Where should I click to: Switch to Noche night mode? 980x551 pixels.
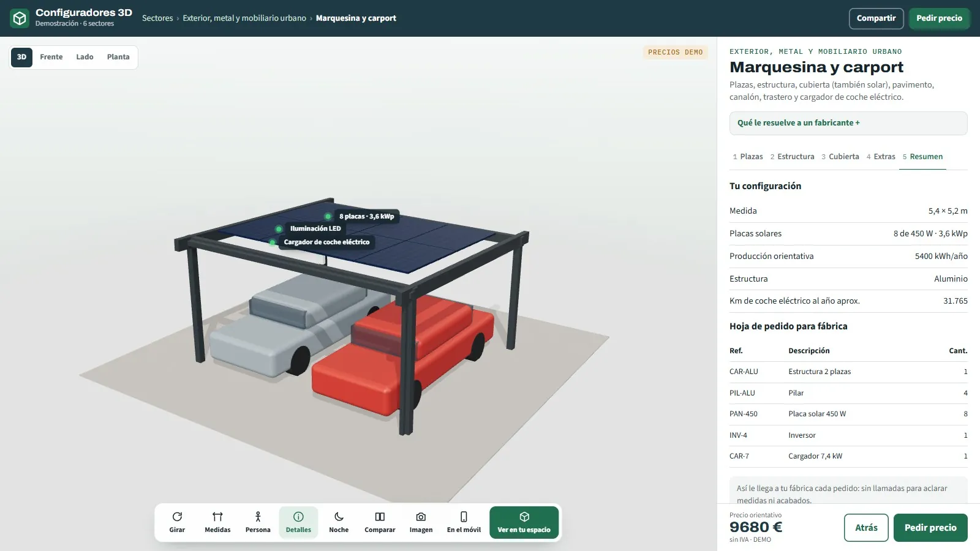pyautogui.click(x=339, y=522)
